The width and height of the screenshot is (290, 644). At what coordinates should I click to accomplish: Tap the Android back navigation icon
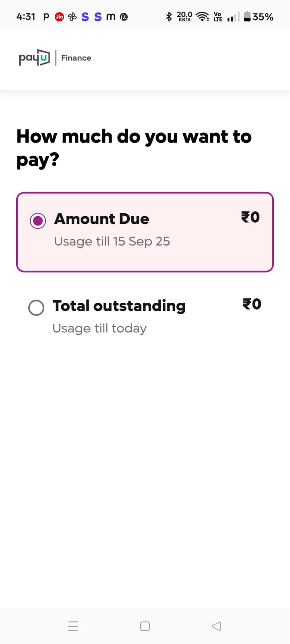[216, 626]
